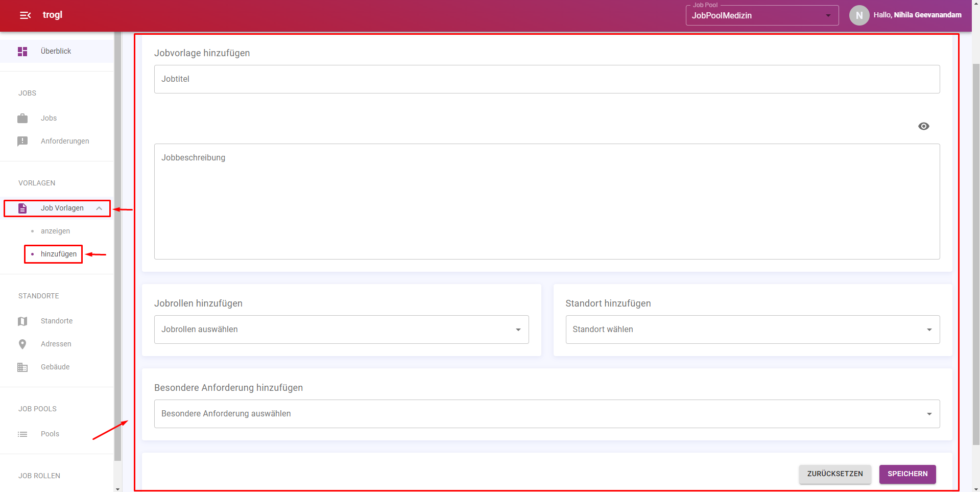Collapse the sidebar with the hamburger menu icon
980x492 pixels.
(25, 15)
